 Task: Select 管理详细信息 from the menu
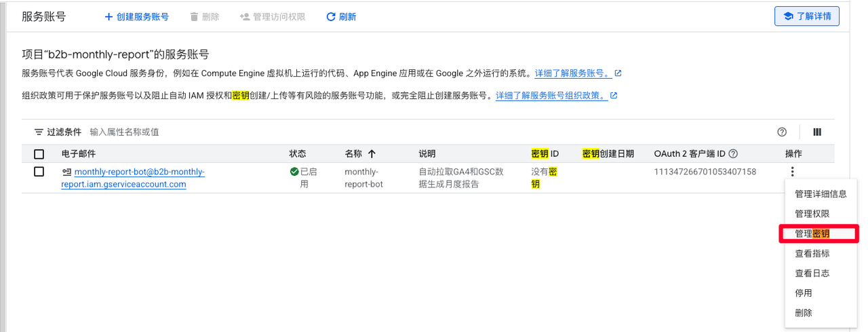point(821,194)
